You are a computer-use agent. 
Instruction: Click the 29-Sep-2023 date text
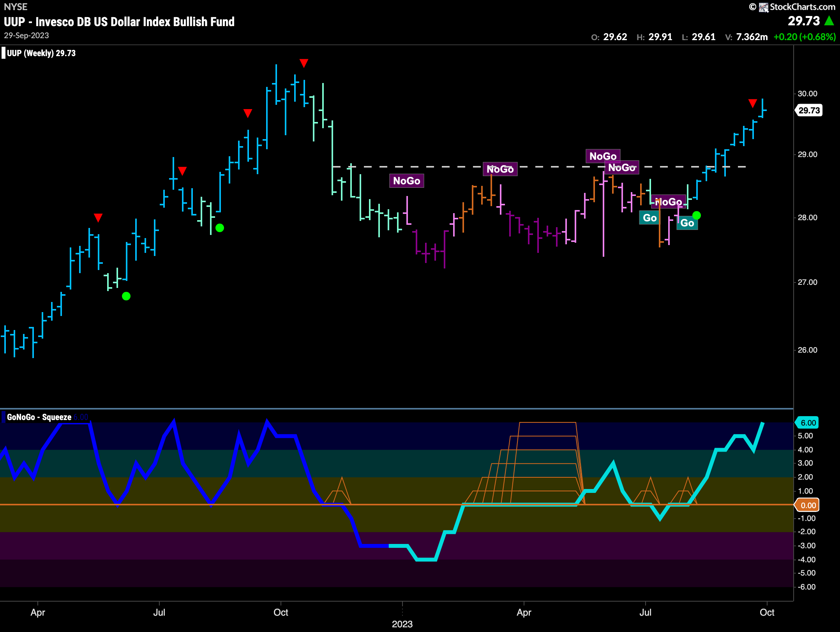coord(26,35)
